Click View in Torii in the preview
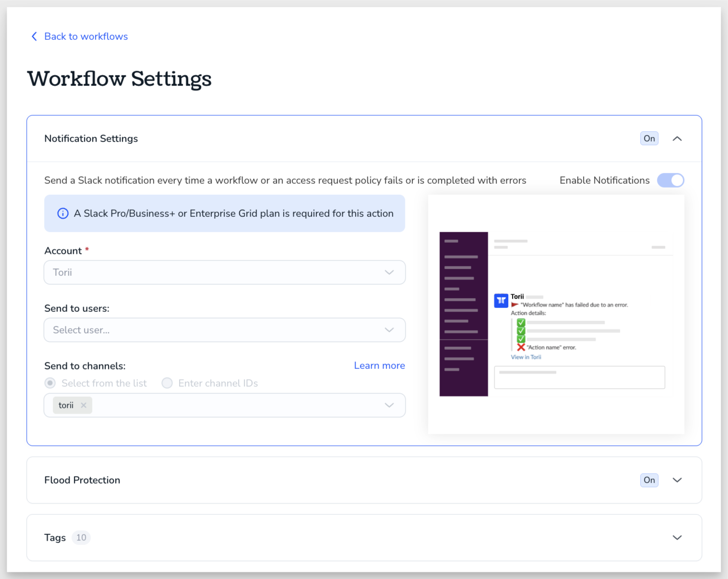 (x=526, y=357)
